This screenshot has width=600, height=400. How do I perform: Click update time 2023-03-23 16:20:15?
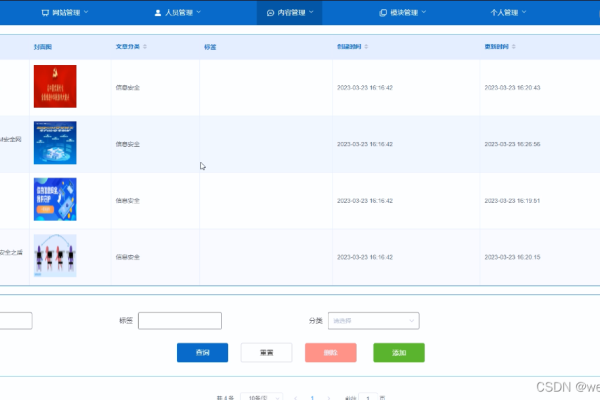[512, 257]
